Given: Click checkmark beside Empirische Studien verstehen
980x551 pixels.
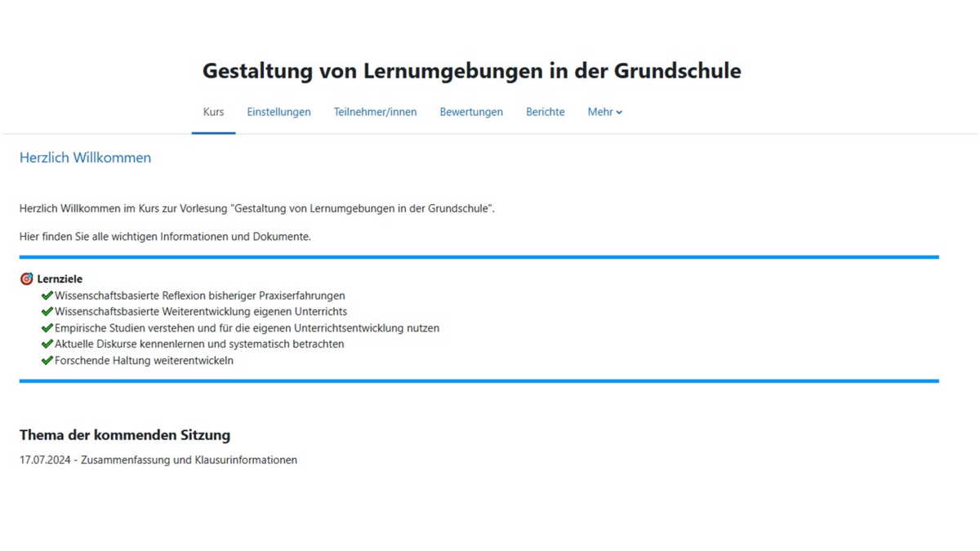Looking at the screenshot, I should point(47,328).
